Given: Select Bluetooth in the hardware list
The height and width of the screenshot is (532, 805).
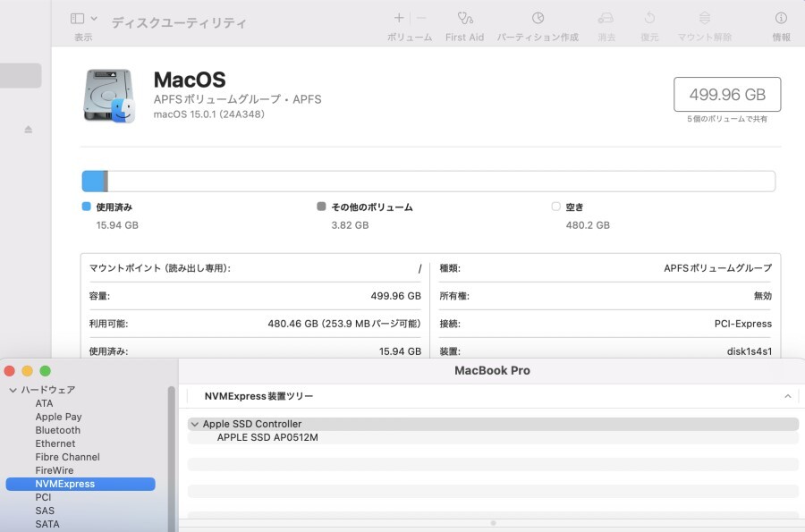Looking at the screenshot, I should pyautogui.click(x=57, y=429).
